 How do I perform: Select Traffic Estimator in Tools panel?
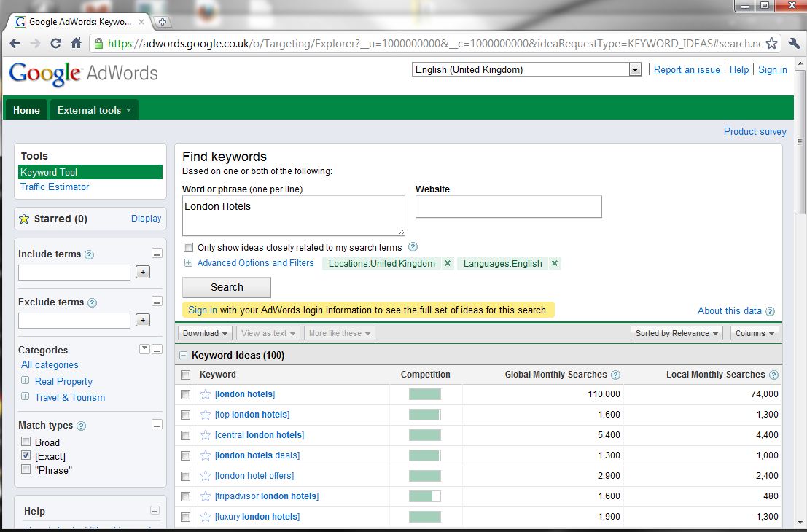click(55, 187)
